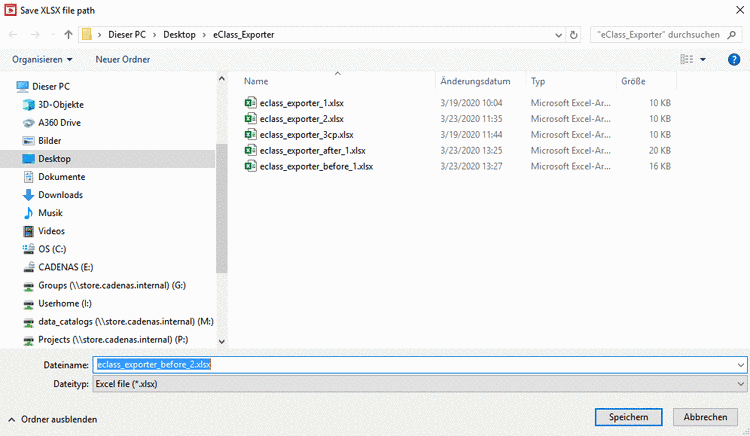Click Speichern to save the file
This screenshot has height=436, width=750.
(x=629, y=417)
